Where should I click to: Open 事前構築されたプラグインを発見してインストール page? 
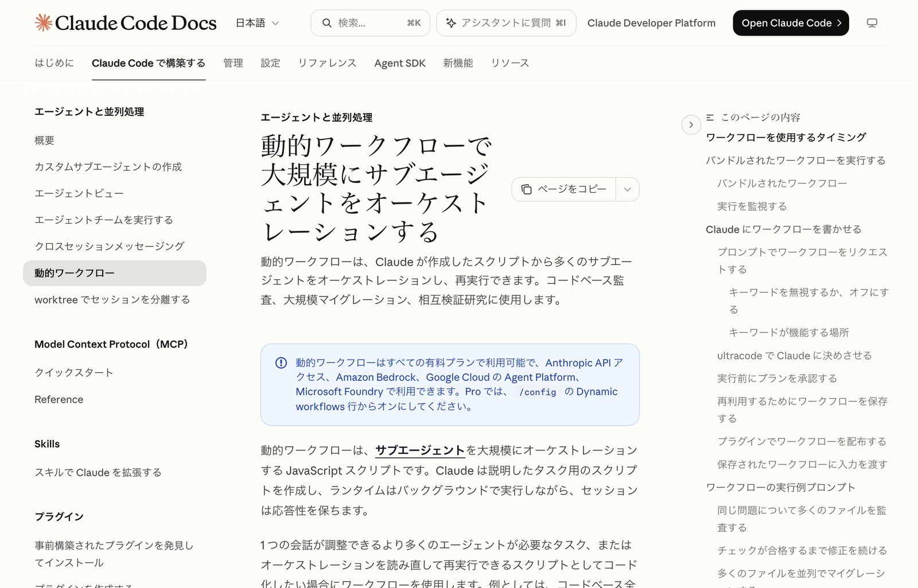pyautogui.click(x=114, y=554)
